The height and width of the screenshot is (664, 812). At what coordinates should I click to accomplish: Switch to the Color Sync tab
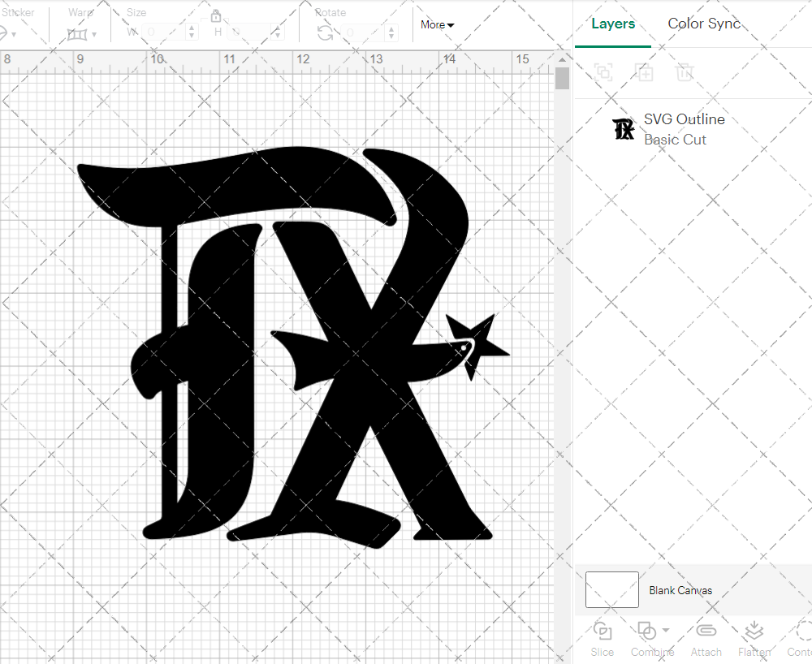[x=704, y=24]
